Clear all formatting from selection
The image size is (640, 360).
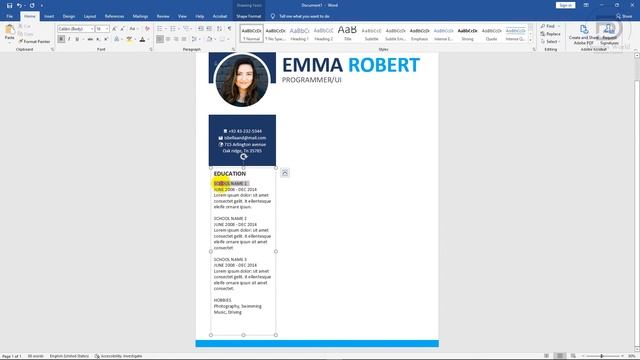click(x=147, y=29)
